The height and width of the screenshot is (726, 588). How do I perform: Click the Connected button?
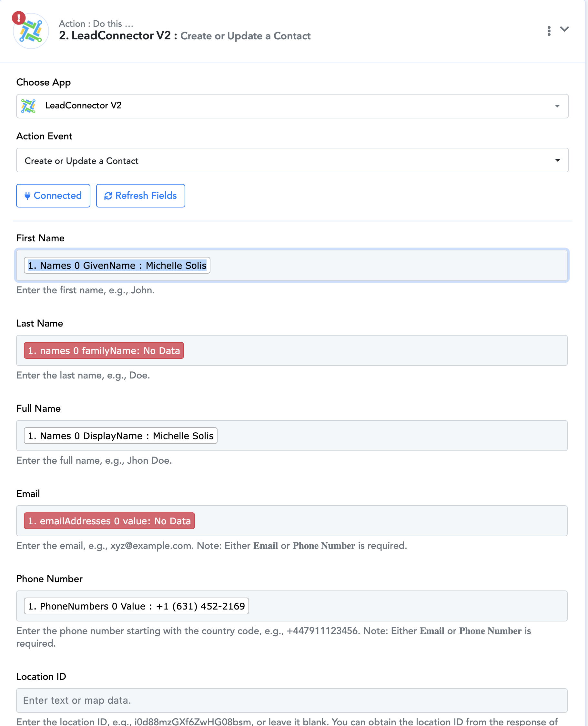[x=53, y=196]
